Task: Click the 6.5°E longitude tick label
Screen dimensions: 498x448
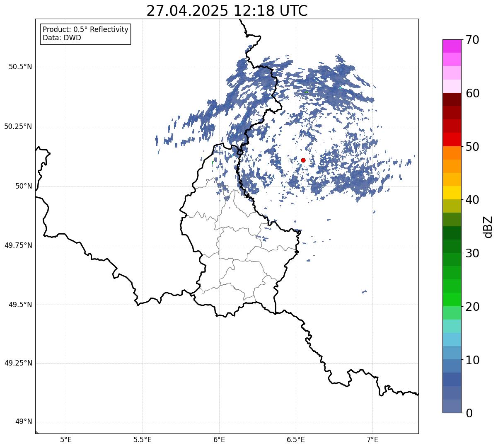Action: point(296,439)
